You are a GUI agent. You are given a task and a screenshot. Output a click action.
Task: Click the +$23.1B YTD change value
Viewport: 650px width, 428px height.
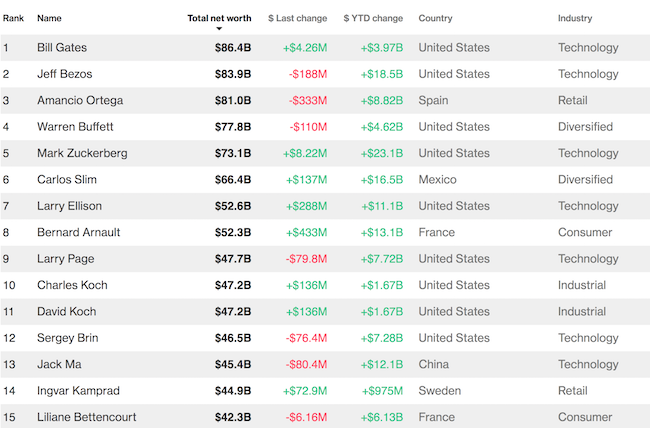click(382, 153)
